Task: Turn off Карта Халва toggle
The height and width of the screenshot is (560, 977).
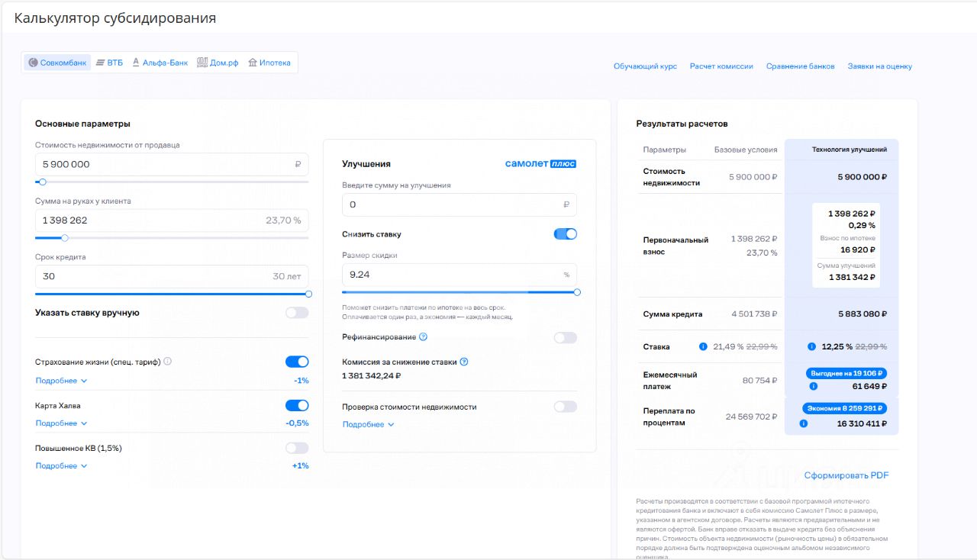Action: (x=297, y=406)
